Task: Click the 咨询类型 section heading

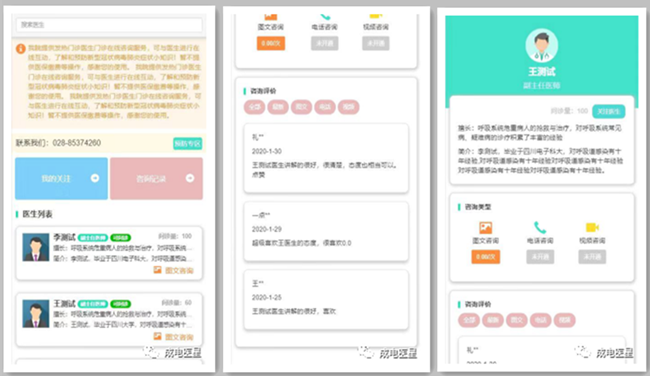Action: point(478,207)
